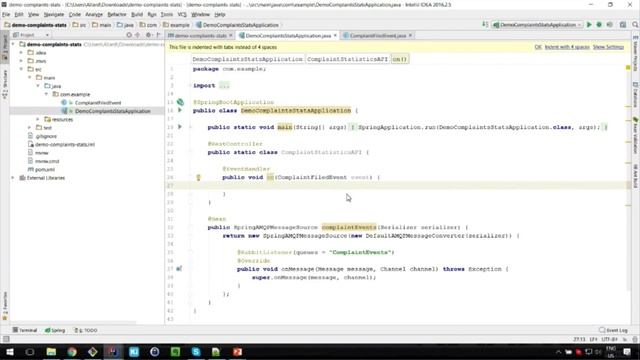Click the UTF-8 encoding in status bar
Viewport: 640px width, 360px height.
tap(609, 339)
